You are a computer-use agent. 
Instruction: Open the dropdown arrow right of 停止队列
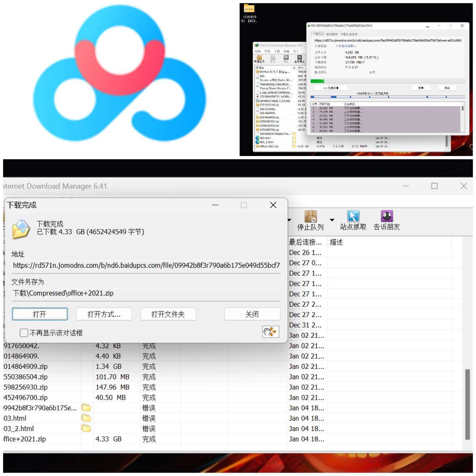(332, 220)
